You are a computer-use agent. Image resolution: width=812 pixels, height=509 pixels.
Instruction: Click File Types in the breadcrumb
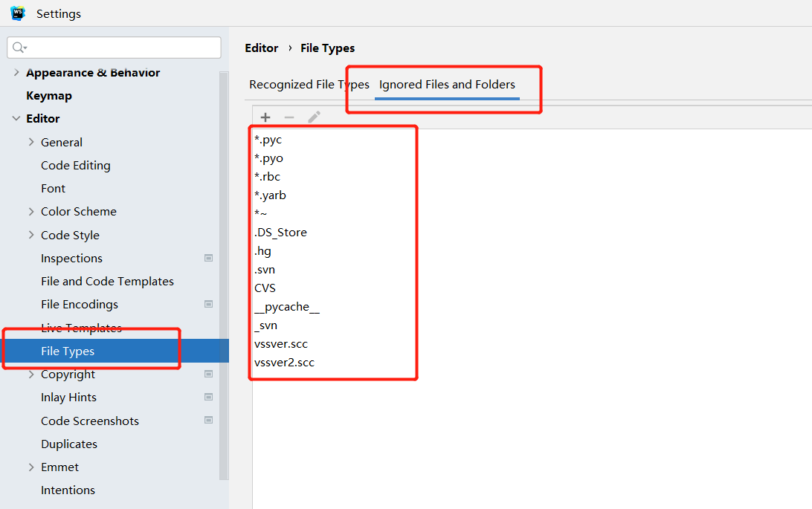(327, 48)
